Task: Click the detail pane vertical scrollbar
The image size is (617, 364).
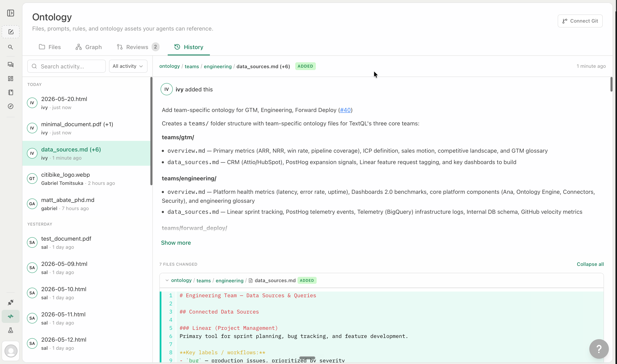Action: [611, 84]
